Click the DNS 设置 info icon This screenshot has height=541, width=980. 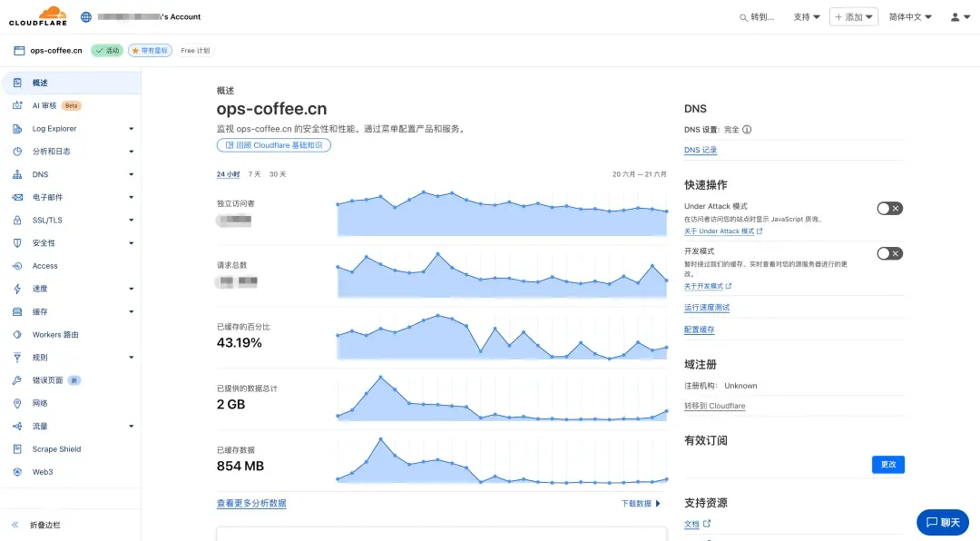click(x=747, y=130)
